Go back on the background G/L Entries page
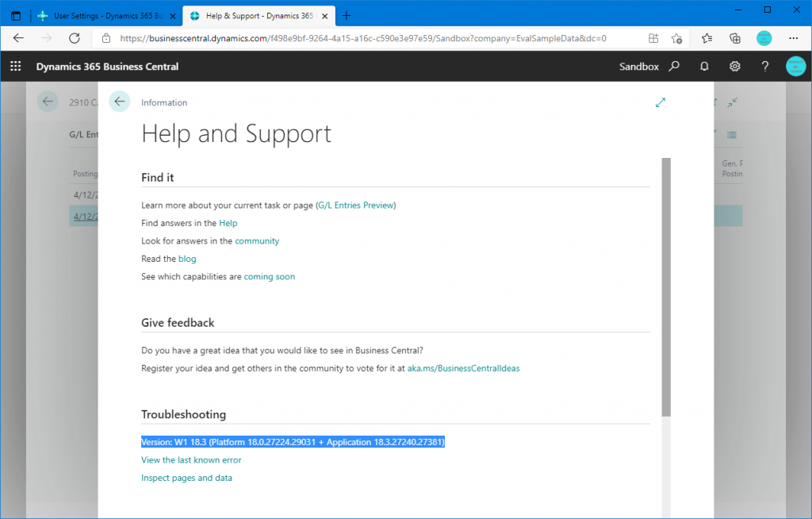 pyautogui.click(x=47, y=102)
